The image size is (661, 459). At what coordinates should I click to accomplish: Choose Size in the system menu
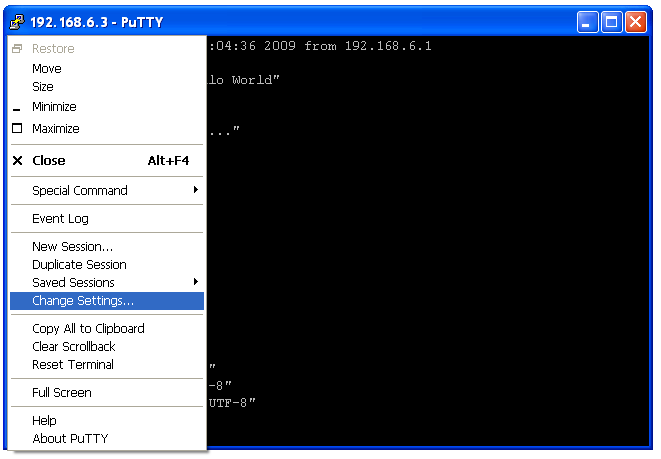(x=107, y=86)
